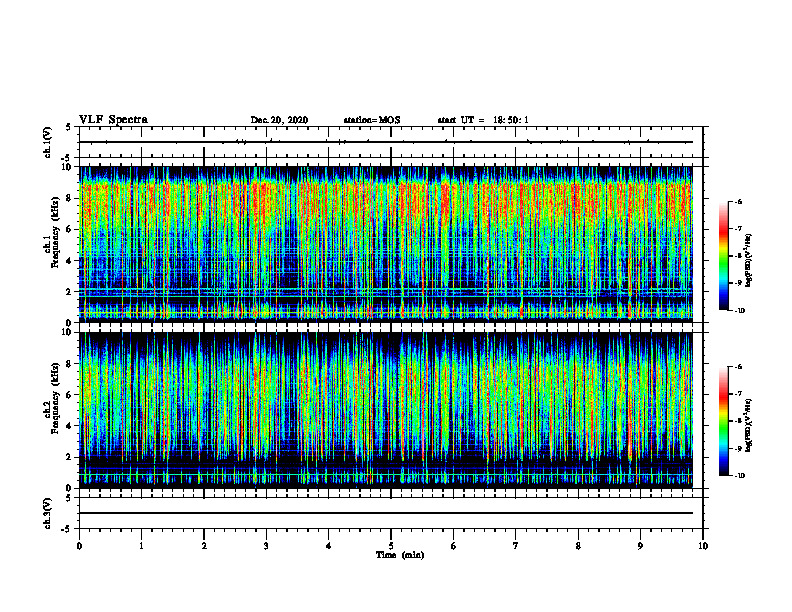Select the "ch.1(V)" waveform panel label
The image size is (792, 612).
48,142
